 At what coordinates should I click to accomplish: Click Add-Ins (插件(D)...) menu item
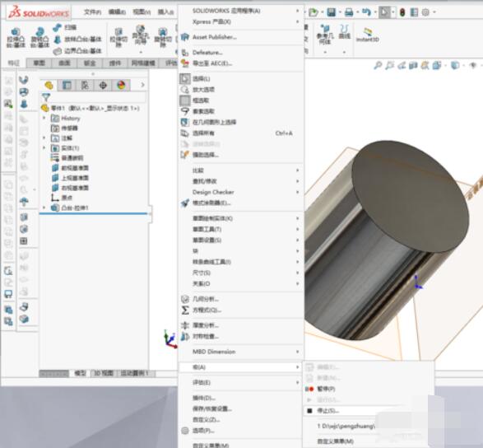coord(241,398)
